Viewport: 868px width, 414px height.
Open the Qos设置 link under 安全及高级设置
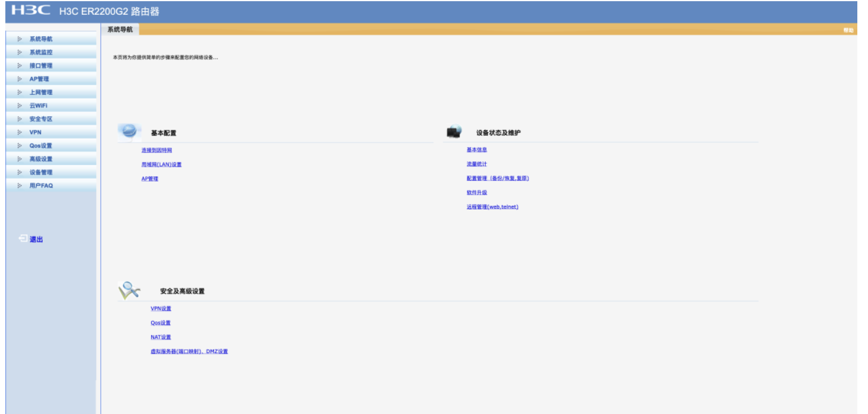coord(161,323)
